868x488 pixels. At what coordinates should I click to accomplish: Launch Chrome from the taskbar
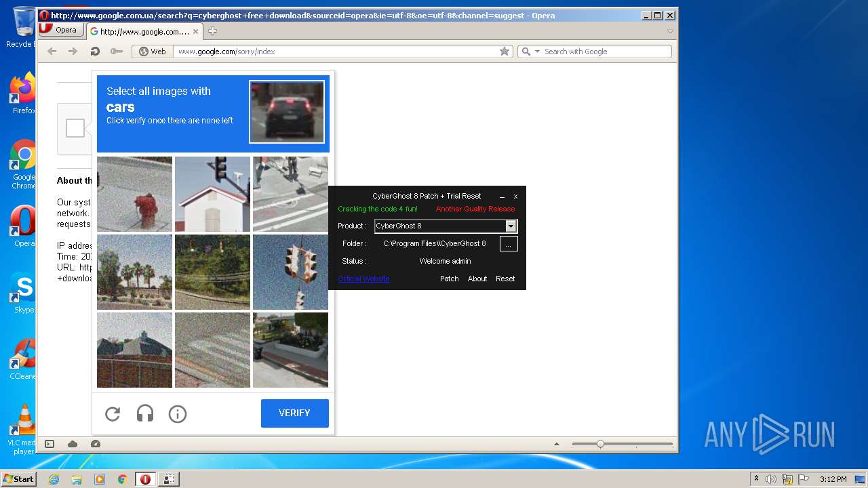(123, 479)
